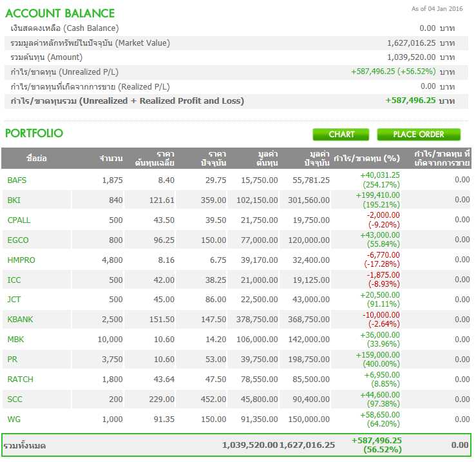Image resolution: width=476 pixels, height=462 pixels.
Task: Select EGCO average cost 96.25
Action: point(164,240)
